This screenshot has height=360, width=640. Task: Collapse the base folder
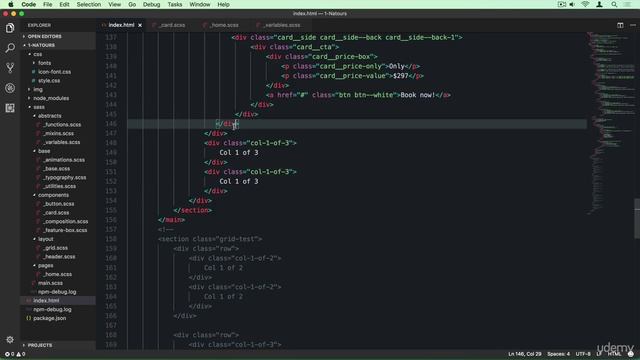(x=58, y=151)
